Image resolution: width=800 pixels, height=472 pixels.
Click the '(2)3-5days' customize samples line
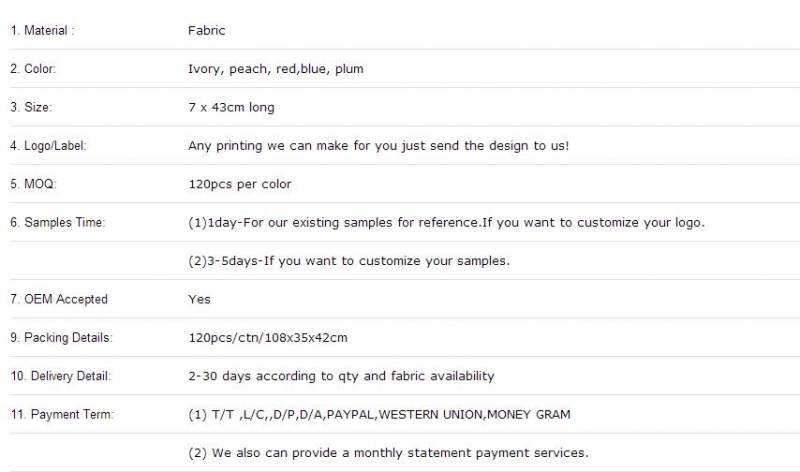coord(349,261)
